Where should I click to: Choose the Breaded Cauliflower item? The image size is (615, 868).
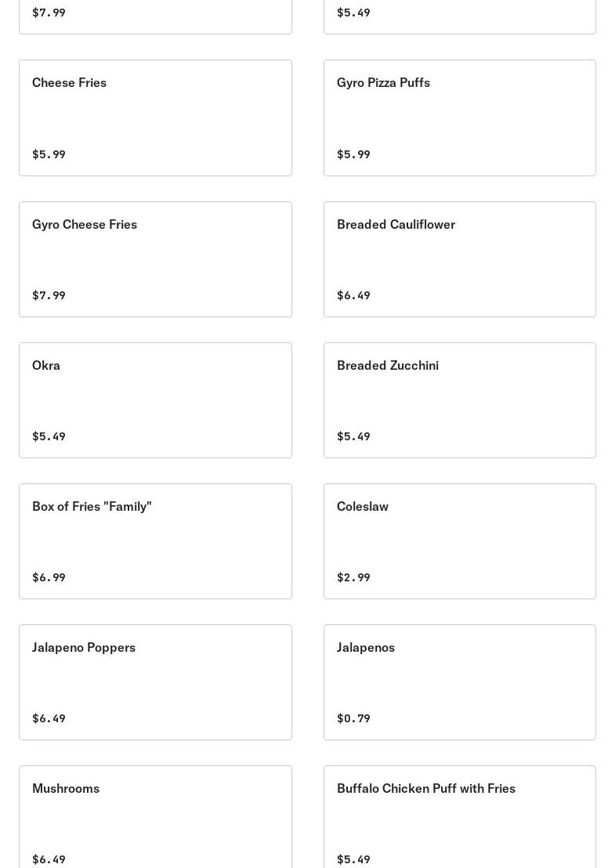pyautogui.click(x=459, y=259)
